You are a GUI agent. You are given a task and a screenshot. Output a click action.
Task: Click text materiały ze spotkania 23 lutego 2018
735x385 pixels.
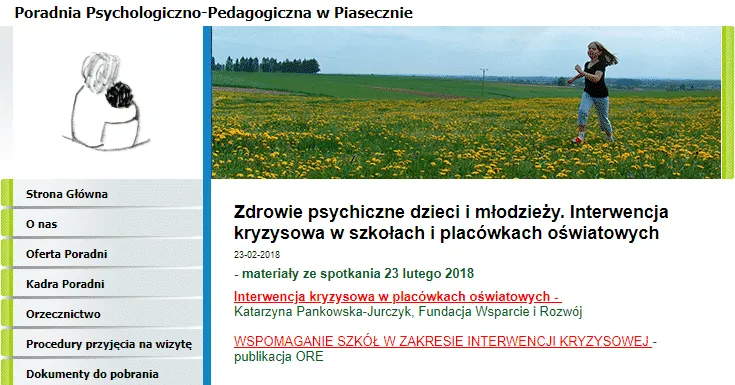click(x=358, y=273)
